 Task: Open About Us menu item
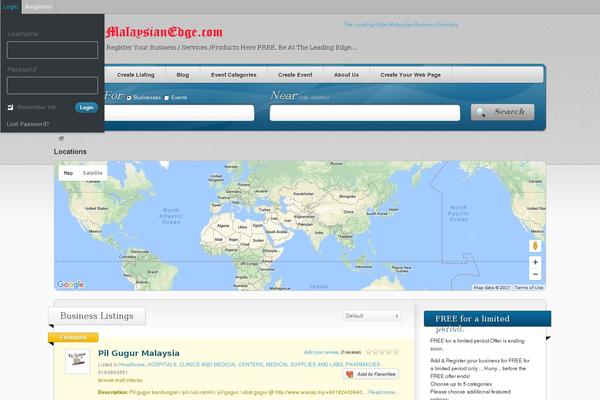[346, 75]
